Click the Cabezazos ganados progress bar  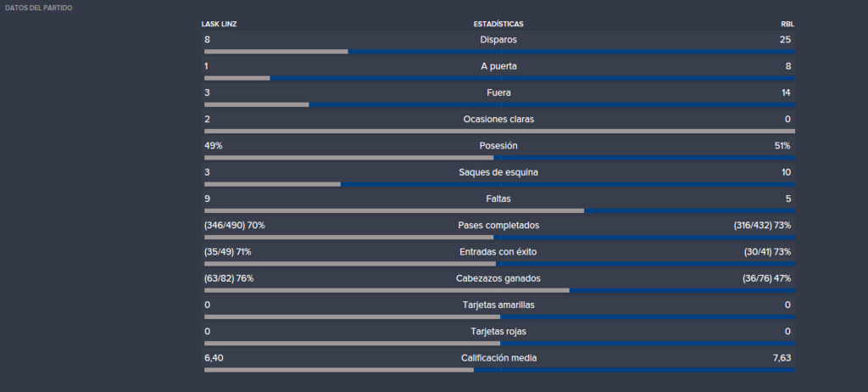point(499,290)
